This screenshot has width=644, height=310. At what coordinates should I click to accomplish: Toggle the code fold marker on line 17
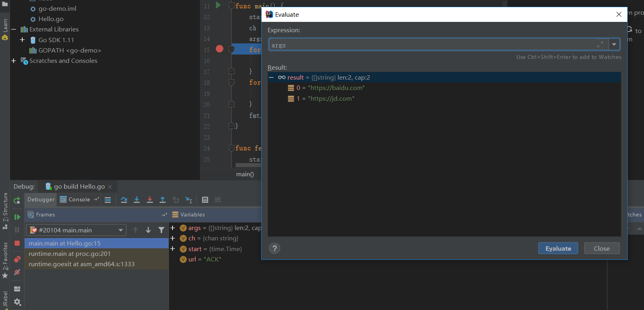[x=231, y=72]
